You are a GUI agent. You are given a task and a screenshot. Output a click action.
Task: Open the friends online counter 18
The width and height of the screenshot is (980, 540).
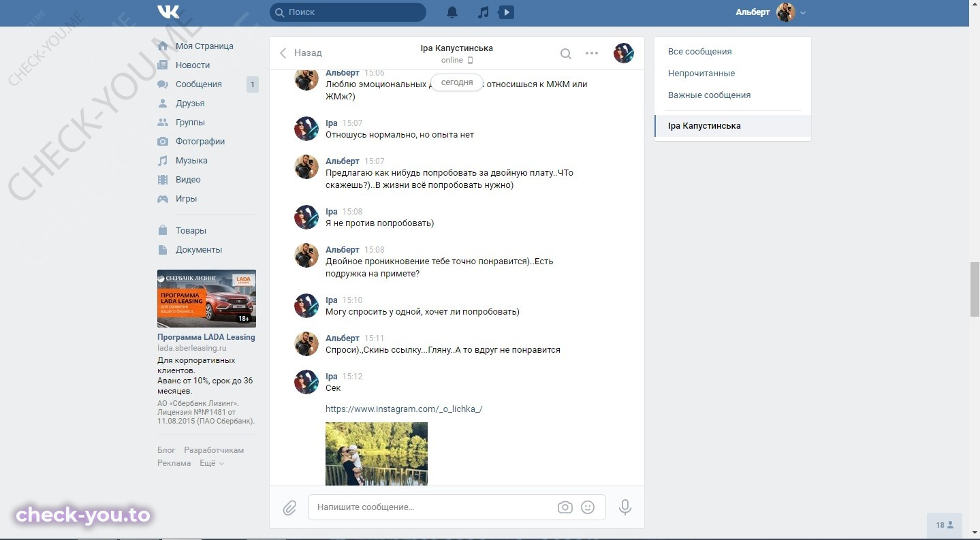coord(945,525)
